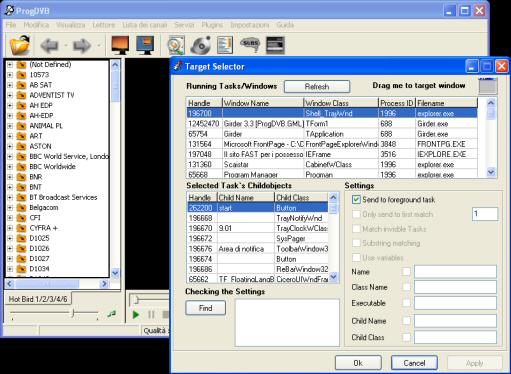The width and height of the screenshot is (511, 374).
Task: Expand the BNT tree node
Action: tap(10, 187)
